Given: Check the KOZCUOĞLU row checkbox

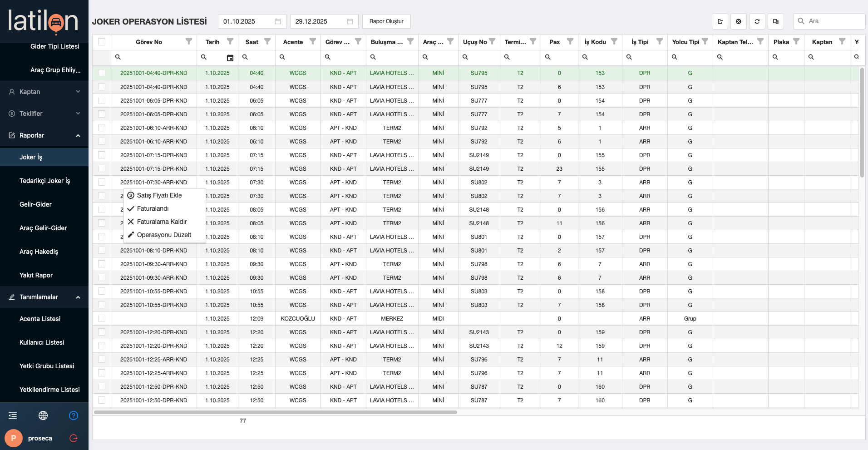Looking at the screenshot, I should pos(102,319).
